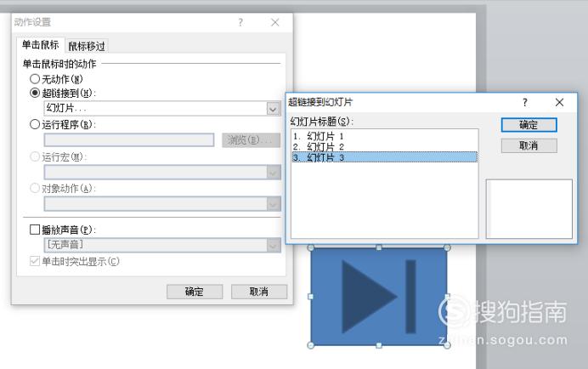Image resolution: width=588 pixels, height=369 pixels.
Task: Switch to the 鼠标移过 tab
Action: tap(87, 46)
